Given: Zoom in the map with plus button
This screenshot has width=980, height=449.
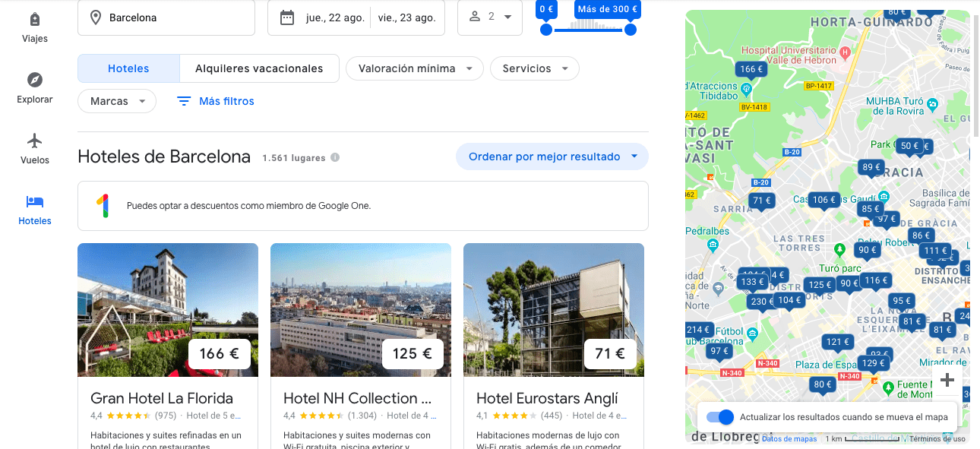Looking at the screenshot, I should pos(947,380).
